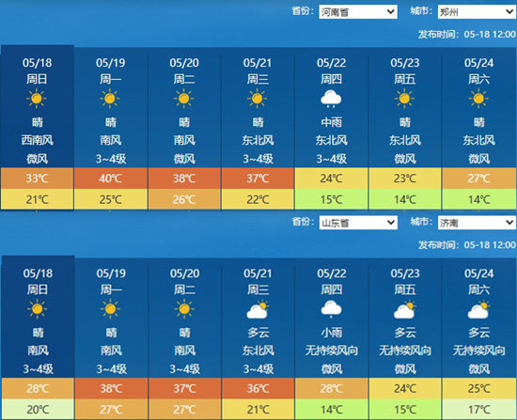Open the 河南省 province dropdown
This screenshot has width=517, height=420.
tap(358, 12)
